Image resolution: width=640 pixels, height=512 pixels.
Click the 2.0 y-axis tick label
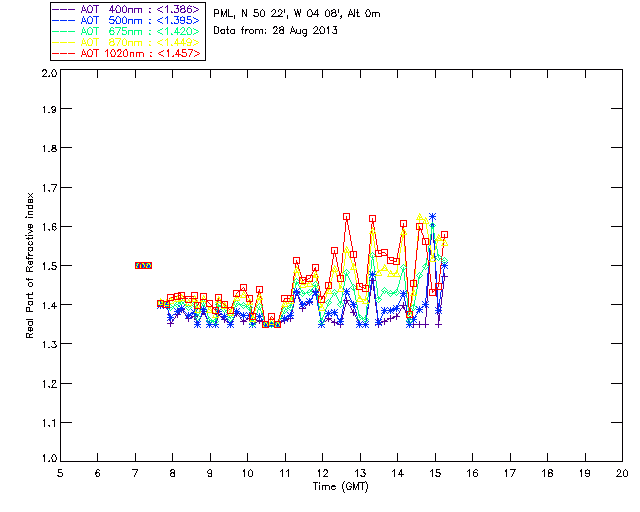pos(49,73)
